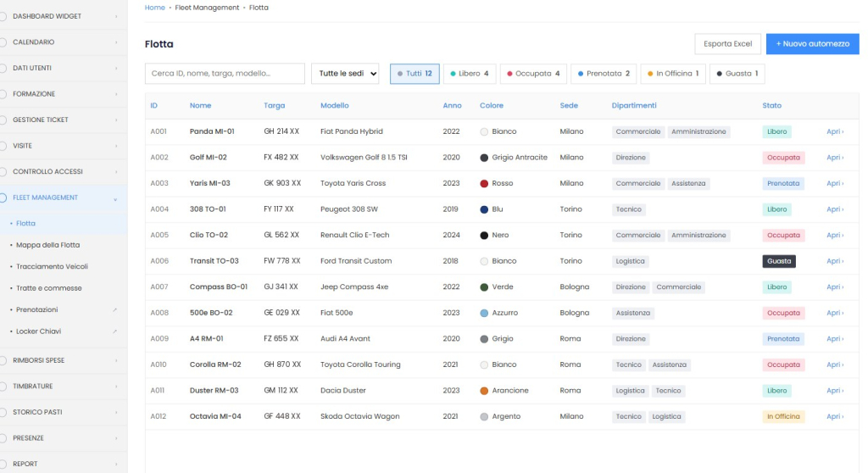Click license plate FY 117 XX

[278, 209]
